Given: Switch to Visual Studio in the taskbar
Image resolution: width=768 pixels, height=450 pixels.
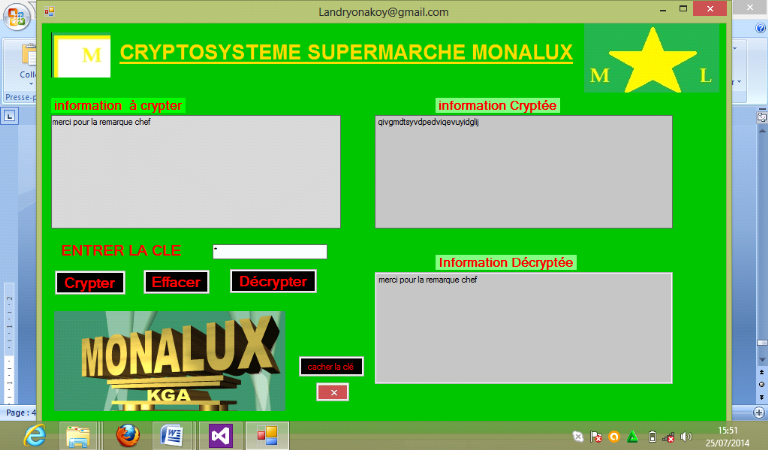Looking at the screenshot, I should coord(220,435).
